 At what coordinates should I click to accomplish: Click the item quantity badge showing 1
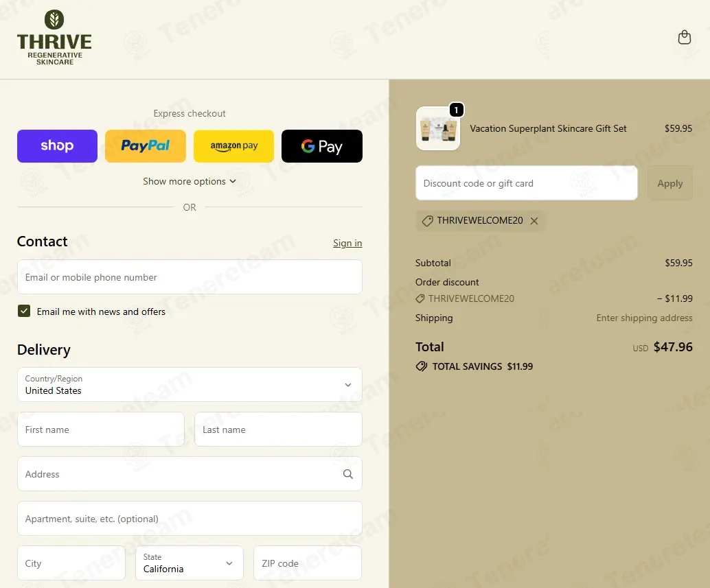coord(456,110)
